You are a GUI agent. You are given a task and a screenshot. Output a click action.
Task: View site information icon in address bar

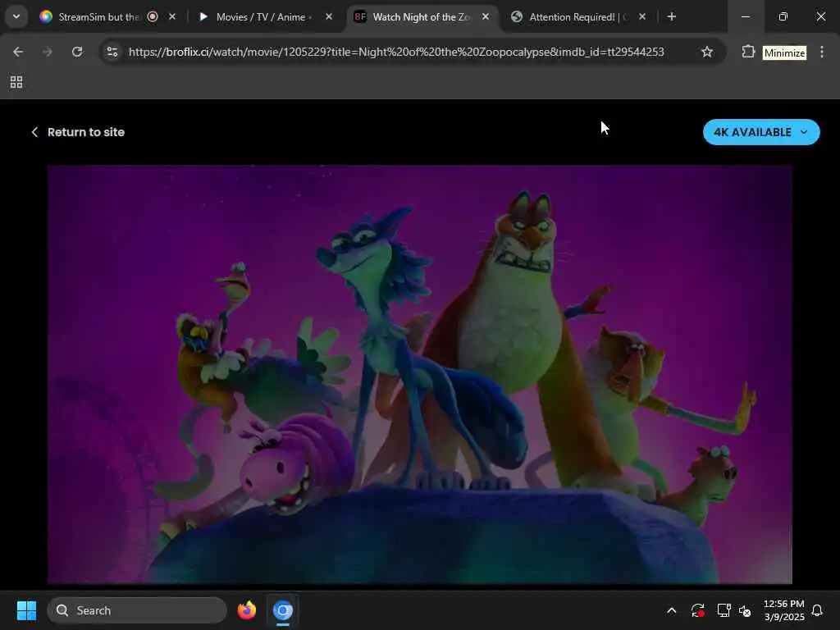tap(112, 52)
